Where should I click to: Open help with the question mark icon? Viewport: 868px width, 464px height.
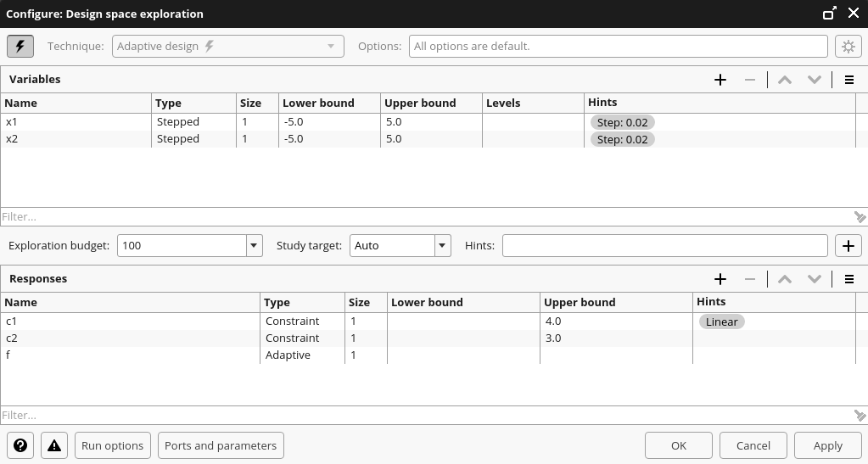20,445
